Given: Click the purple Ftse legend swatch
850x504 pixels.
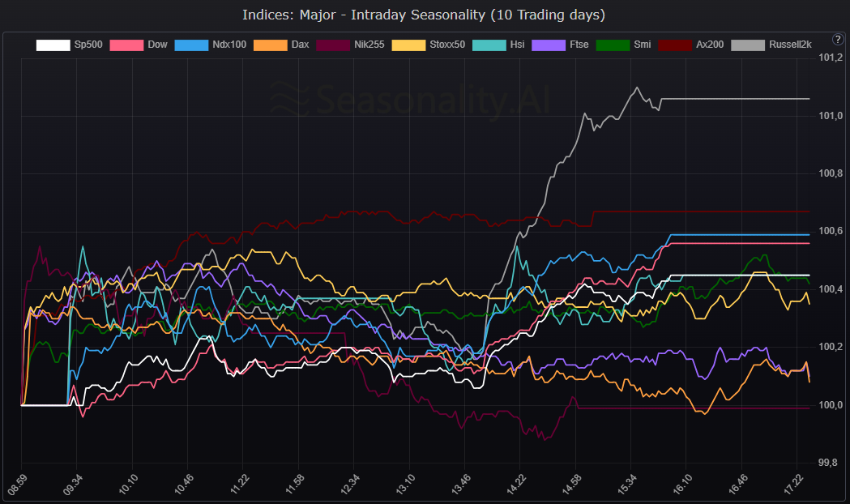Looking at the screenshot, I should [549, 45].
